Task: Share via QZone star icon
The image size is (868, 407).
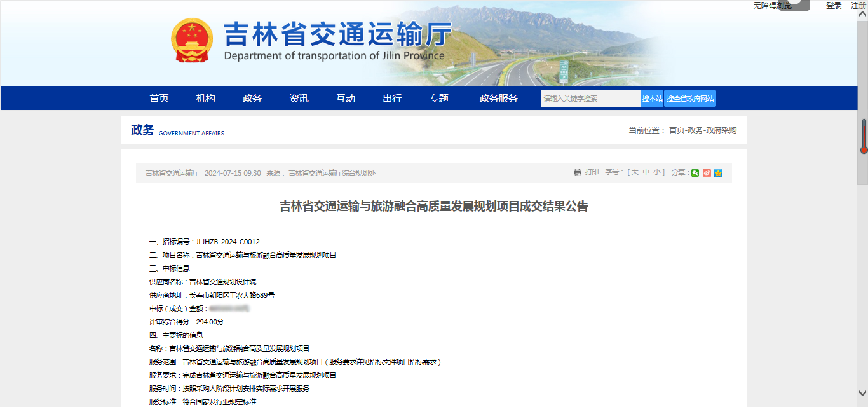Action: coord(718,173)
